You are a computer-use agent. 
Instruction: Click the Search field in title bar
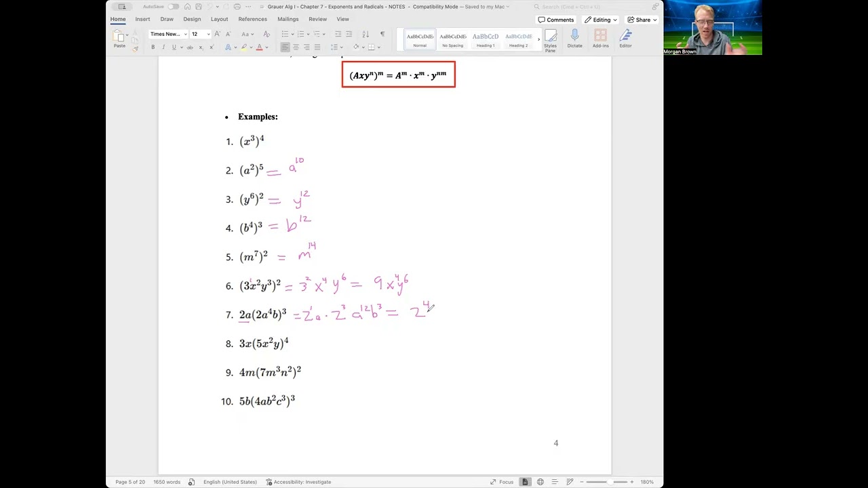pos(589,7)
